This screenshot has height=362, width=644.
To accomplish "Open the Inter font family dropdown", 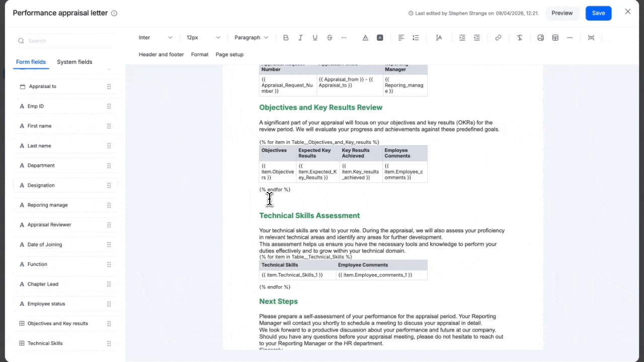I will pyautogui.click(x=155, y=38).
